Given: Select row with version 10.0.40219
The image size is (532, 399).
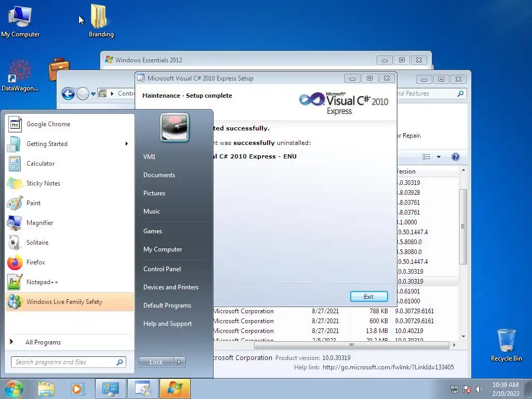Looking at the screenshot, I should [x=336, y=331].
